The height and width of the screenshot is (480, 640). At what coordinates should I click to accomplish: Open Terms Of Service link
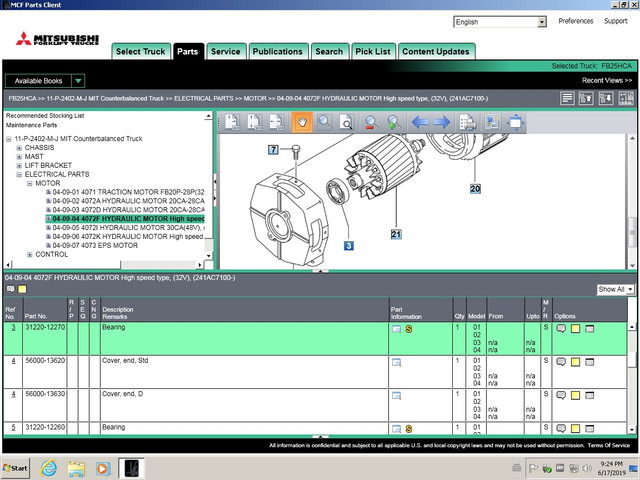(x=609, y=445)
